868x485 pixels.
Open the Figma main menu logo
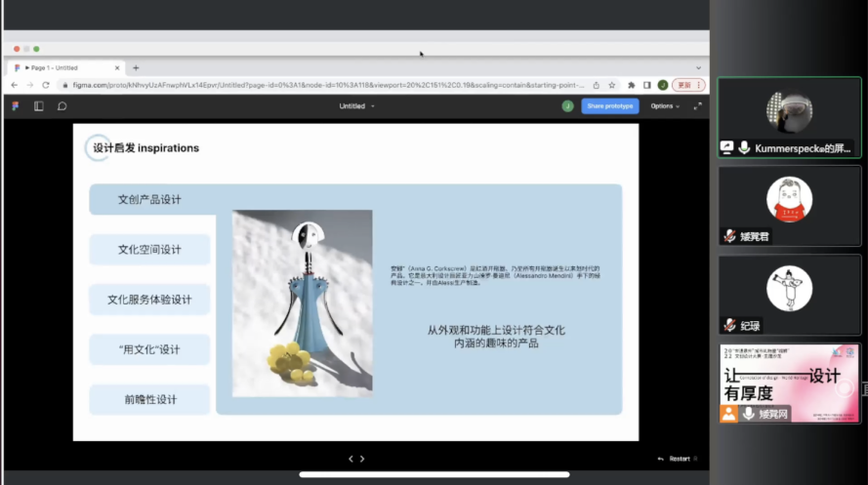point(16,106)
